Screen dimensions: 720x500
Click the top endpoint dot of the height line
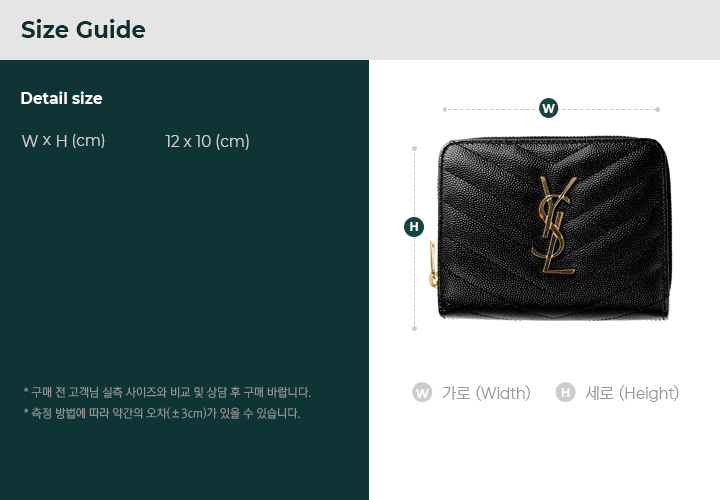(x=414, y=148)
